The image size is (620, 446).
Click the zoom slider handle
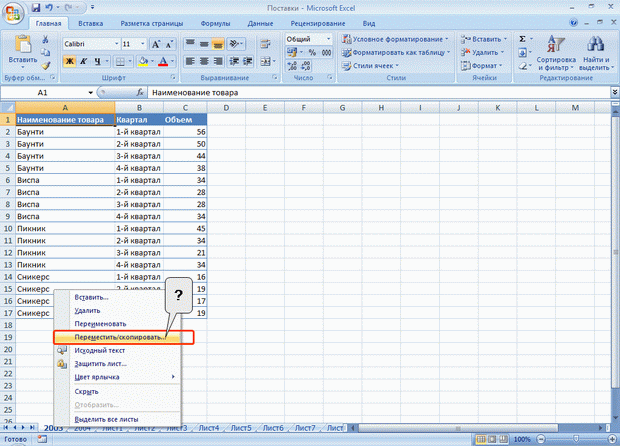(x=576, y=439)
